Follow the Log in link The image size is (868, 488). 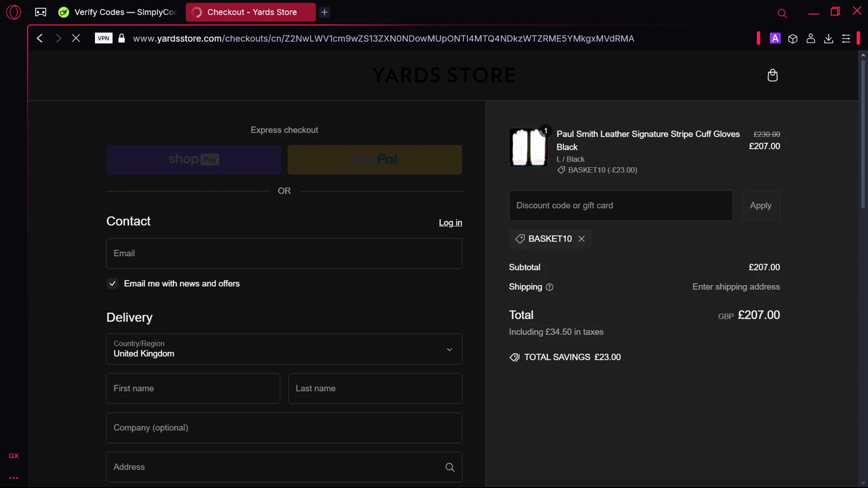(450, 223)
